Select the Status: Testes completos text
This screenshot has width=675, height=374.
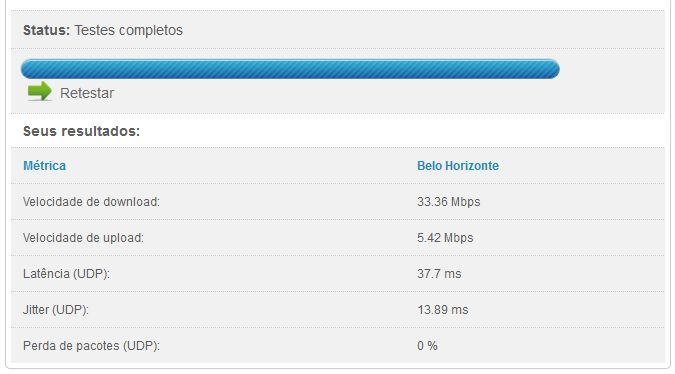[103, 30]
